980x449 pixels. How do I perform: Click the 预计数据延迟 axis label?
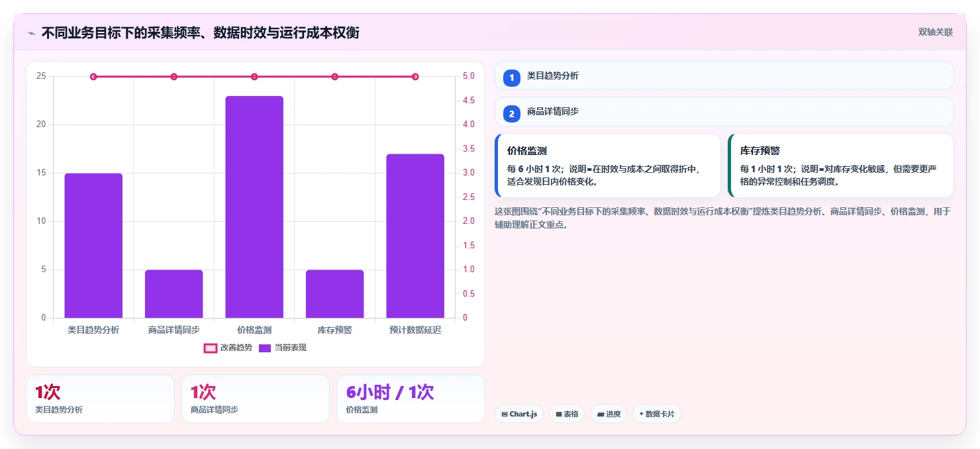(415, 330)
